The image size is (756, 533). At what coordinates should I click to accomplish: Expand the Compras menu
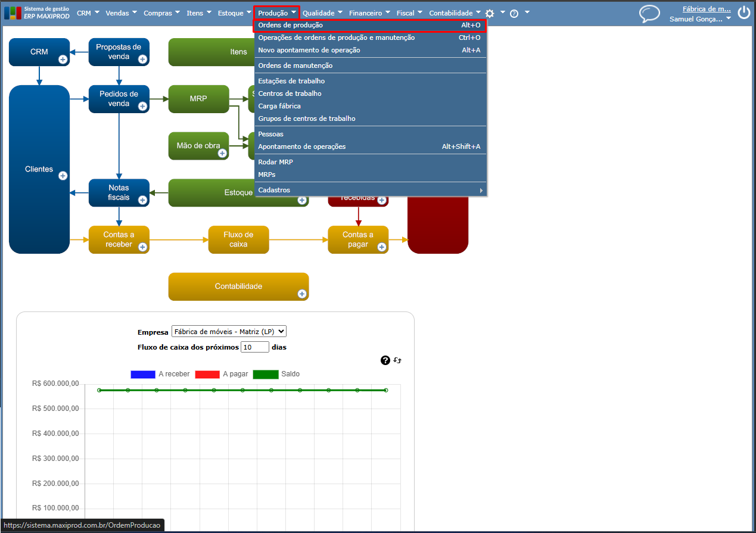(162, 13)
